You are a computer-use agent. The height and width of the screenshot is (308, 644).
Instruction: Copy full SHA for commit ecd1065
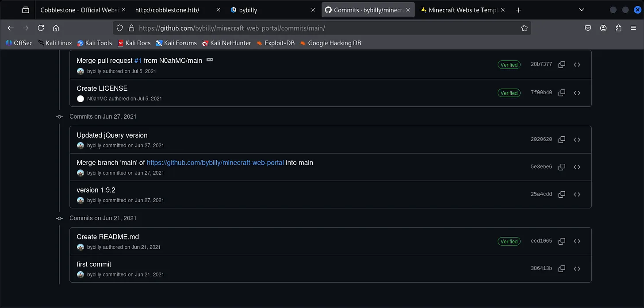pyautogui.click(x=562, y=241)
